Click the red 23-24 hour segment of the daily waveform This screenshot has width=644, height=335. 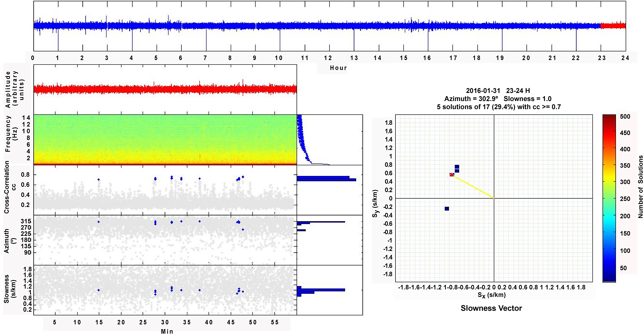(613, 26)
